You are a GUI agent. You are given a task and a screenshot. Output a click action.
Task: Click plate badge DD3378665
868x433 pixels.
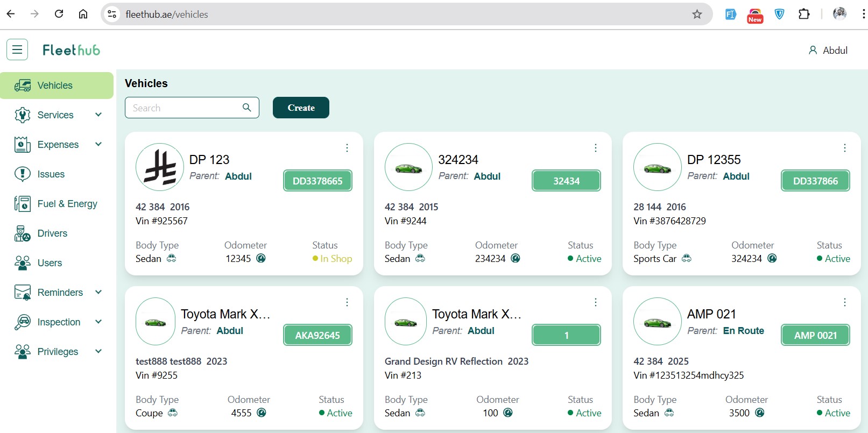click(317, 181)
